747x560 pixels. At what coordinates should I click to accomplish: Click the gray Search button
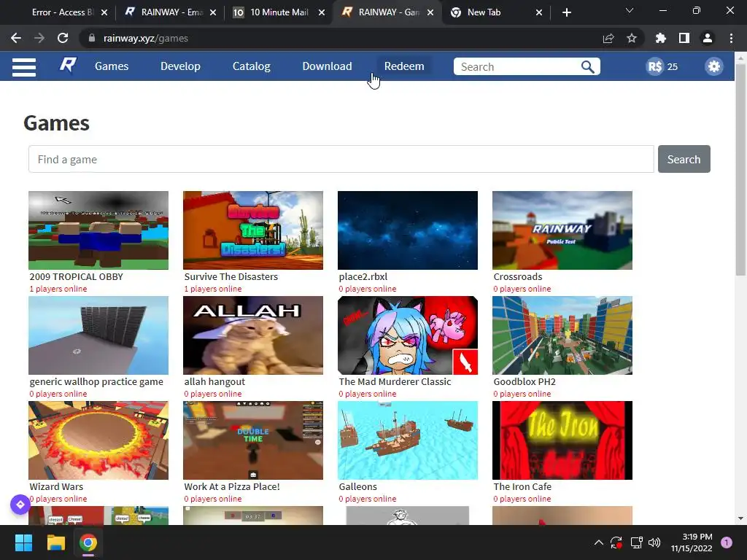tap(684, 159)
